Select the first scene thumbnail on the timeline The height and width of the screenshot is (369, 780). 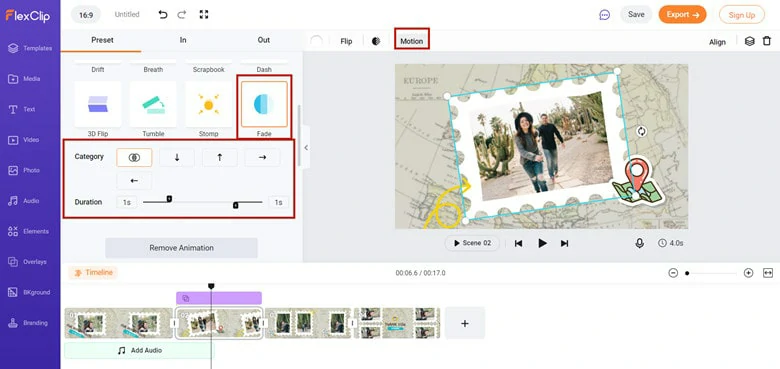tap(118, 323)
